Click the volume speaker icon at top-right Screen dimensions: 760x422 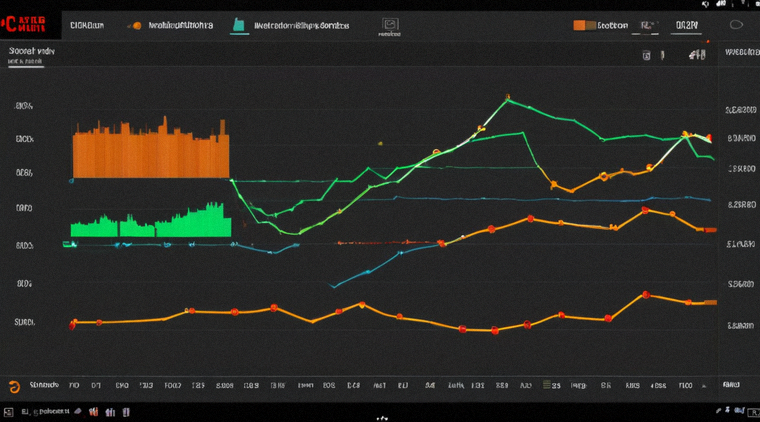(x=705, y=4)
